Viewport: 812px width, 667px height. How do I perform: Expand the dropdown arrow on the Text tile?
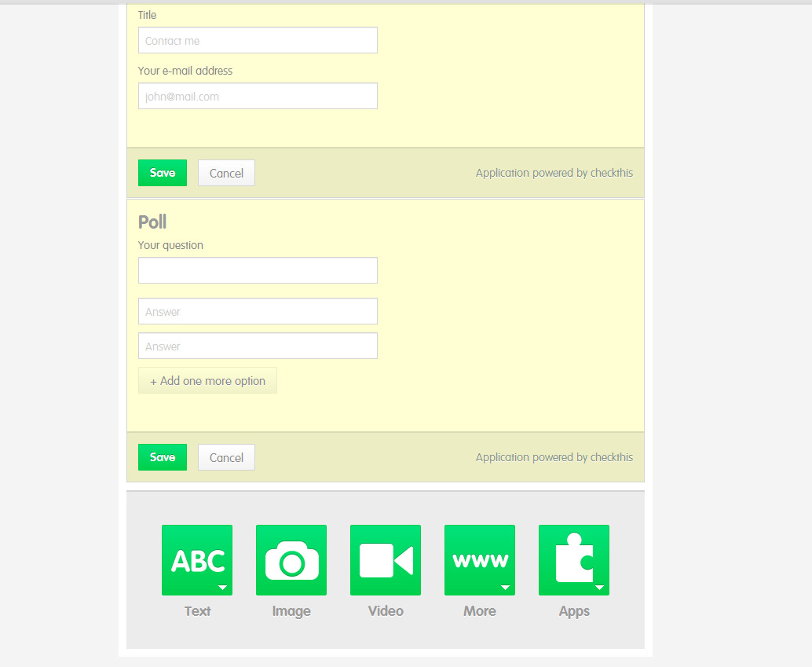pos(222,588)
